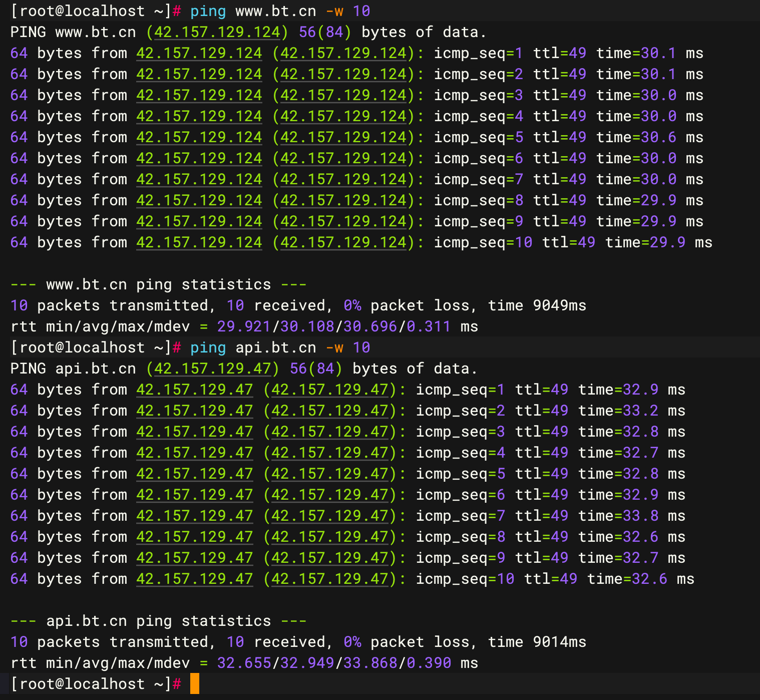The height and width of the screenshot is (700, 760).
Task: Click the underlined IP in the api.bt.cn icmp_seq=1 row
Action: tap(195, 390)
